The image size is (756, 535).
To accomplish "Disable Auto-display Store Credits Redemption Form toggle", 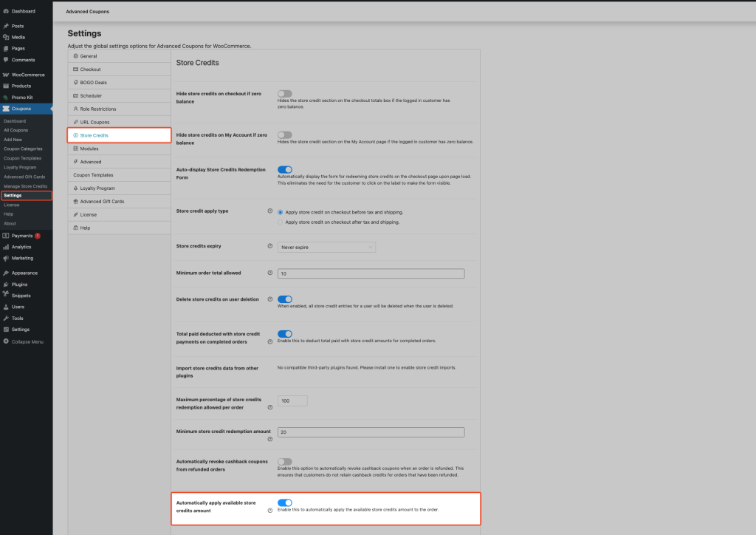I will 285,170.
